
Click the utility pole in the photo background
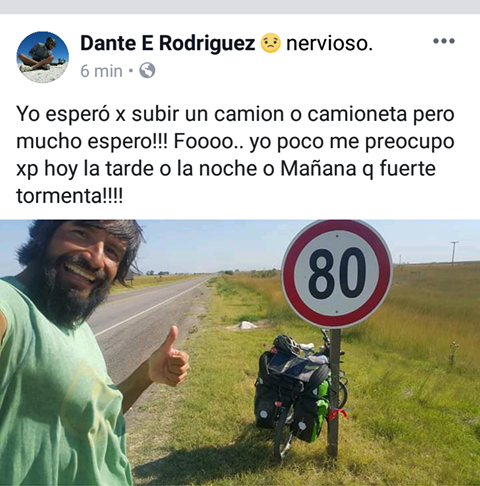[x=454, y=253]
